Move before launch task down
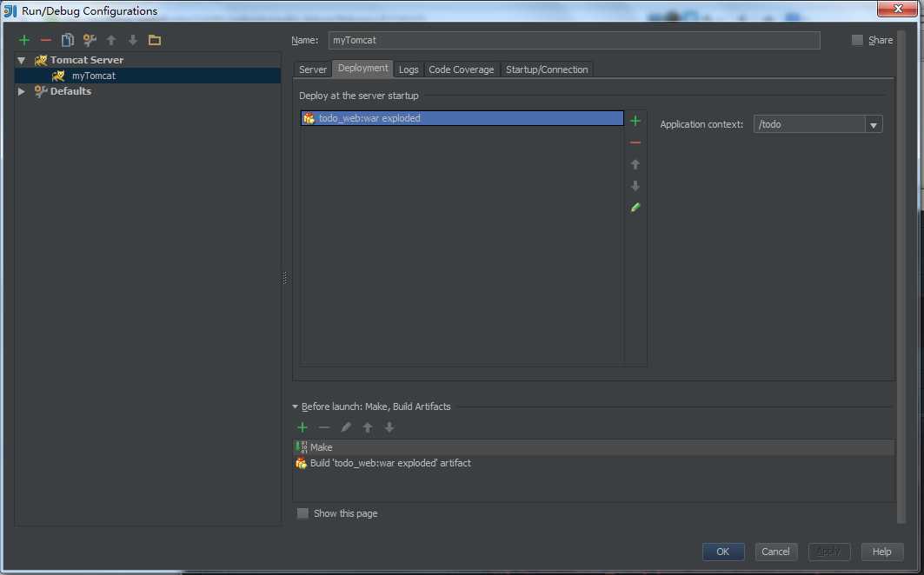Screen dimensions: 924x575 389,427
